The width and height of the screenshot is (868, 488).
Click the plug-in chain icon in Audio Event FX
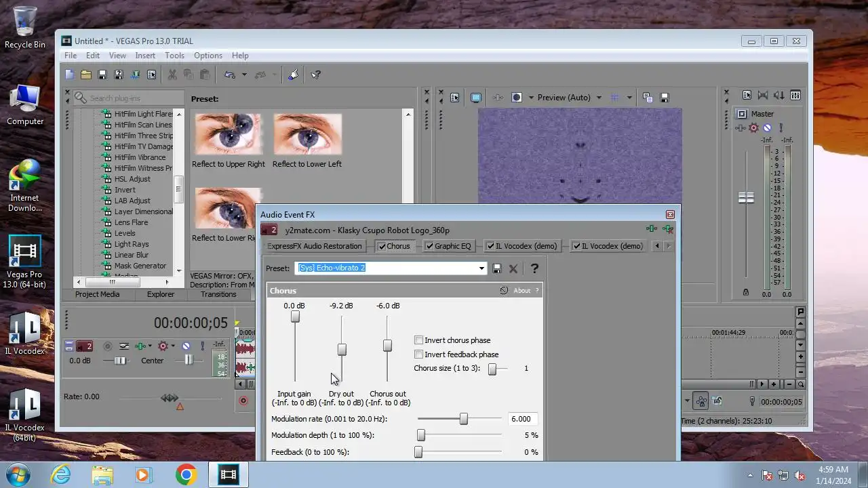pos(651,230)
